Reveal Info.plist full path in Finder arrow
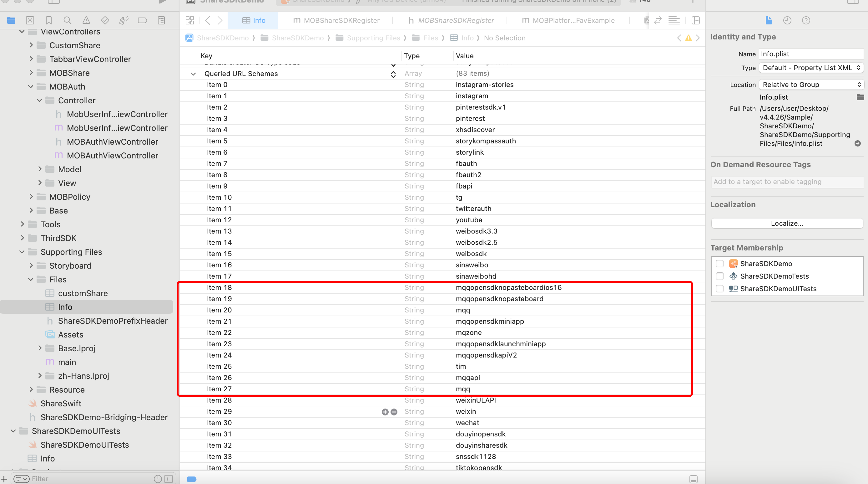The width and height of the screenshot is (868, 484). tap(858, 143)
